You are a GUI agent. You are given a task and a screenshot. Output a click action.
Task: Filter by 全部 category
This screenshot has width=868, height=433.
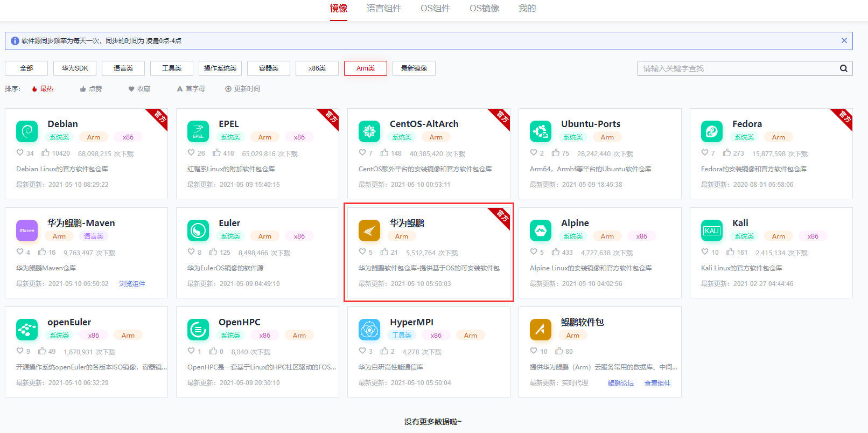26,68
